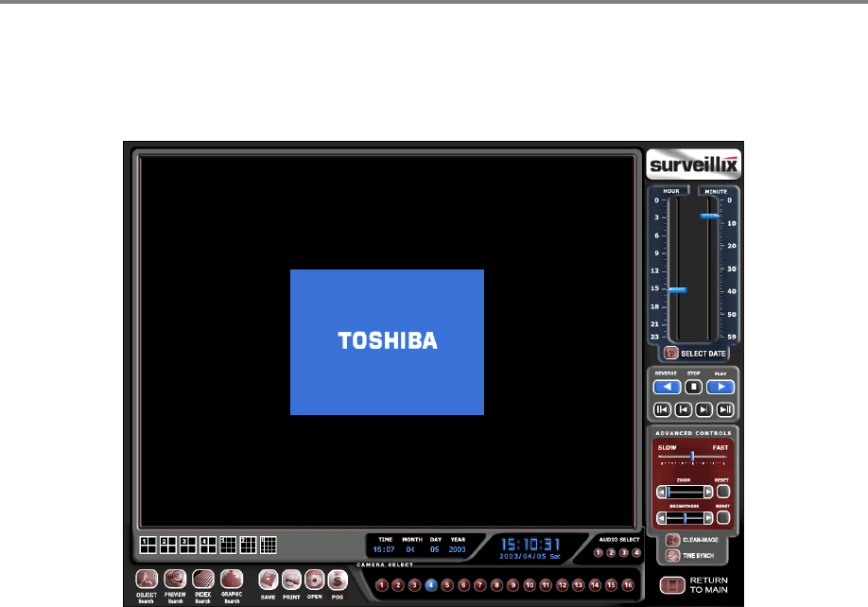Click the Year field showing 2003
Screen dimensions: 868x607
tap(458, 549)
